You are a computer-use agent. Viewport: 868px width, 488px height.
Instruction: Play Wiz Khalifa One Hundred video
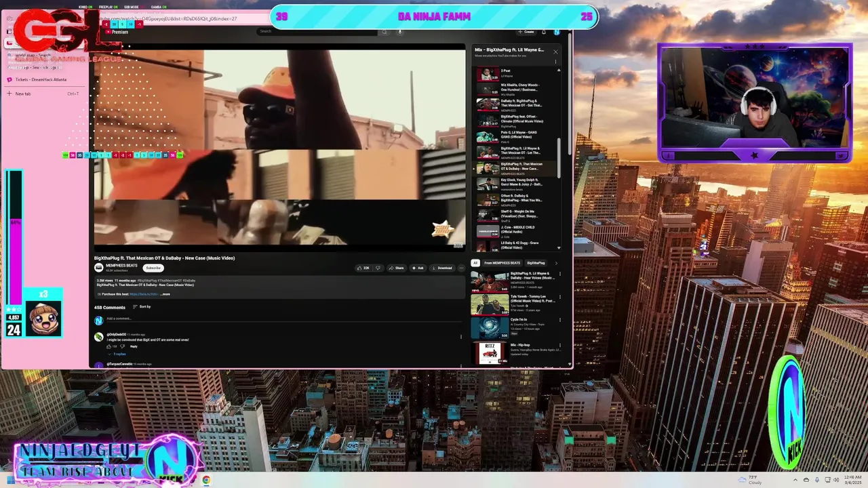pyautogui.click(x=517, y=89)
